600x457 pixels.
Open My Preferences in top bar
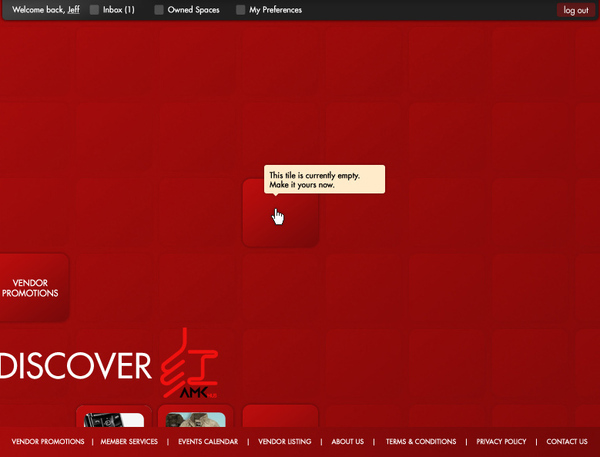click(276, 10)
